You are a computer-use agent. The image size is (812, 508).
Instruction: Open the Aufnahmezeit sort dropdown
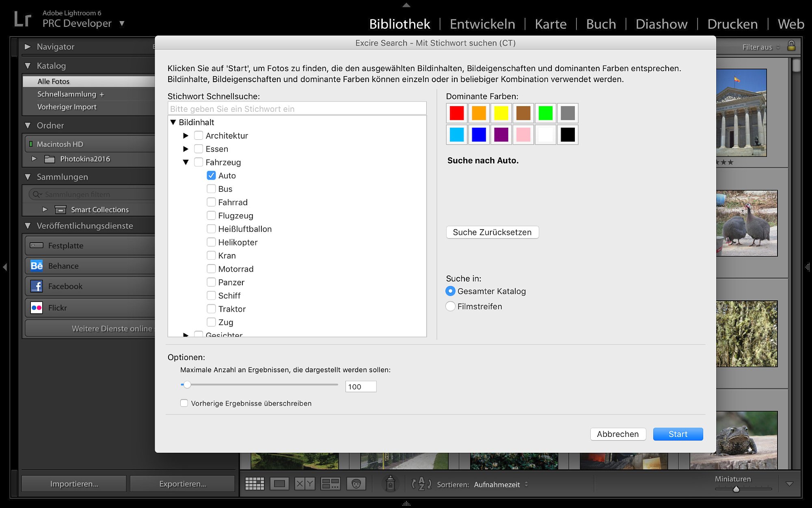tap(501, 484)
